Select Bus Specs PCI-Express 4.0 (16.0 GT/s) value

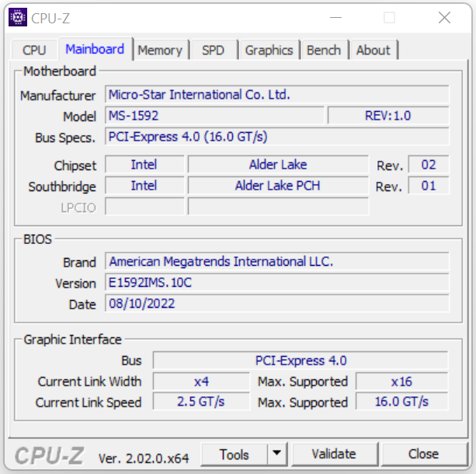pyautogui.click(x=277, y=137)
